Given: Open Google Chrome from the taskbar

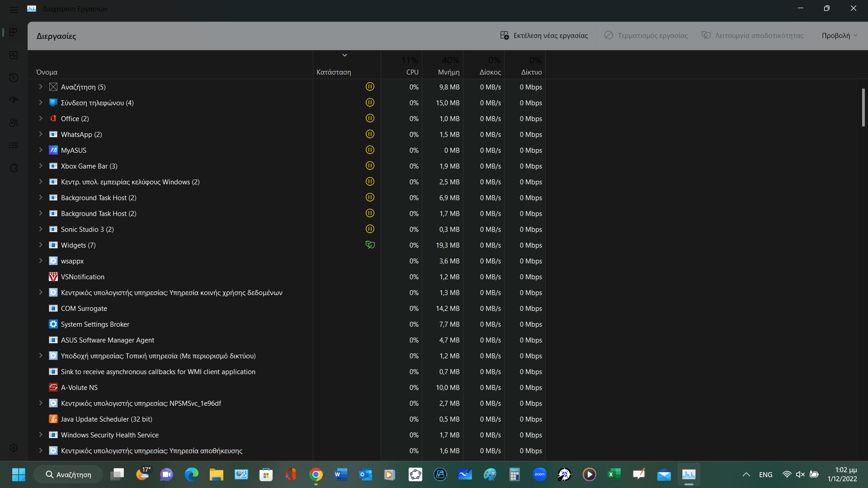Looking at the screenshot, I should (316, 474).
